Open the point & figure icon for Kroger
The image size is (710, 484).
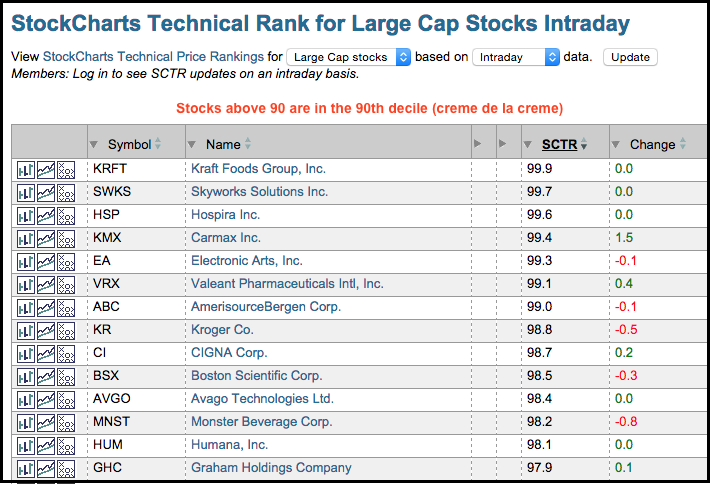click(x=66, y=330)
